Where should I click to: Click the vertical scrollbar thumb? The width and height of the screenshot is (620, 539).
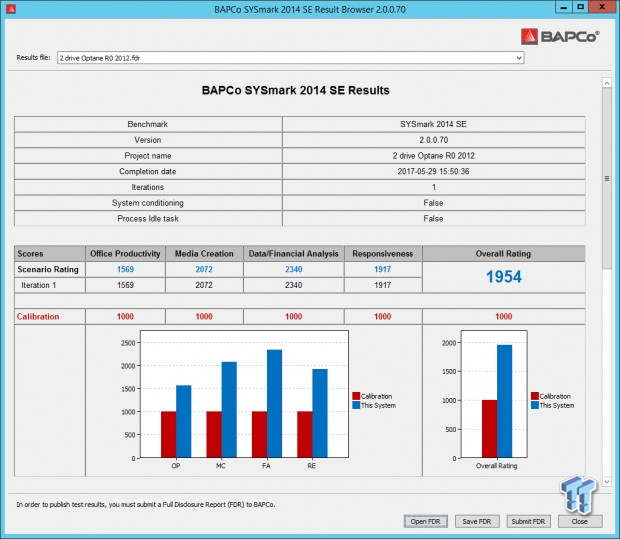(x=607, y=178)
